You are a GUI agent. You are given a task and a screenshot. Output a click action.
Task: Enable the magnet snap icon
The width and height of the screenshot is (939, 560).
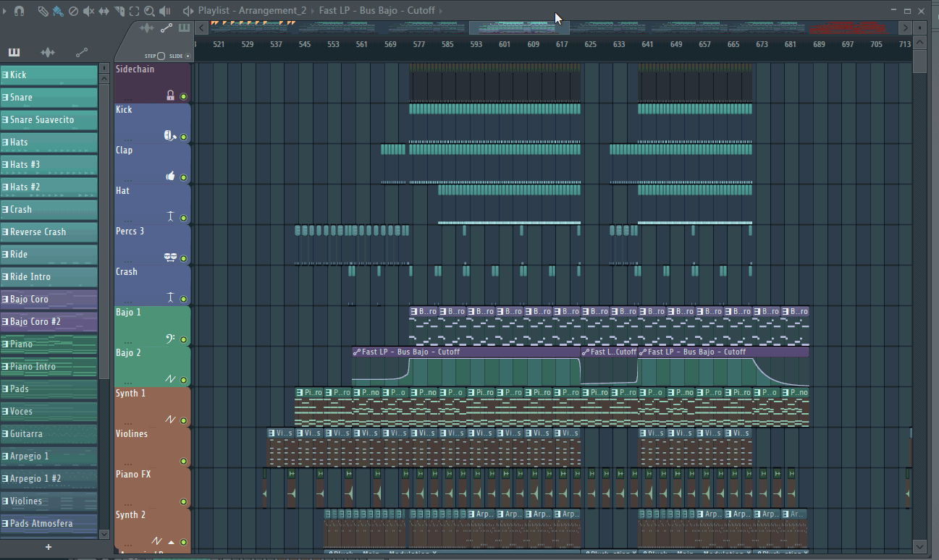(20, 11)
